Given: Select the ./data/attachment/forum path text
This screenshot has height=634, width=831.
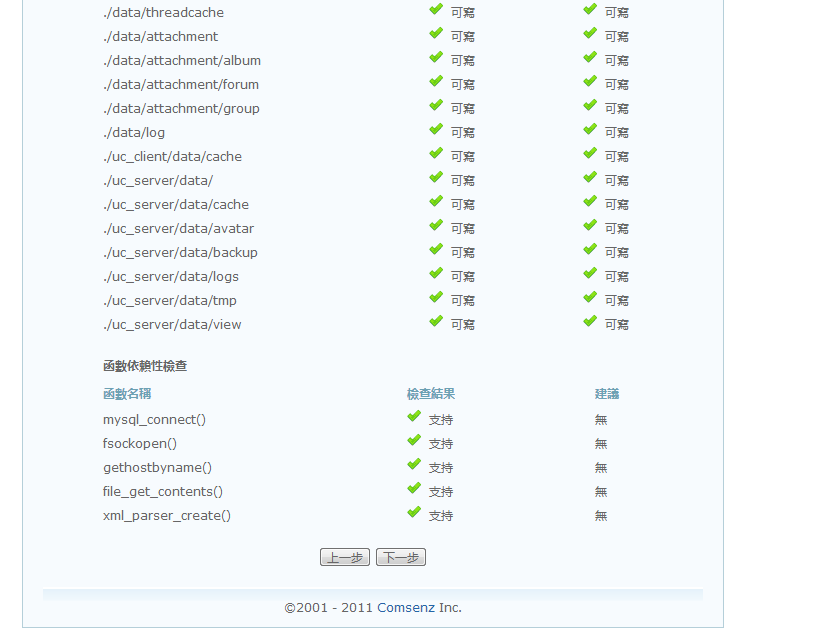Looking at the screenshot, I should tap(181, 85).
